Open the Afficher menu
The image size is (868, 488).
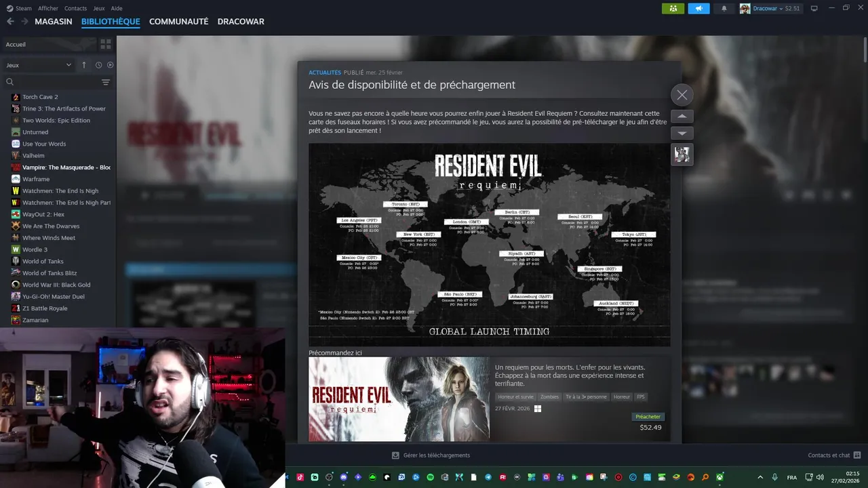(x=48, y=8)
